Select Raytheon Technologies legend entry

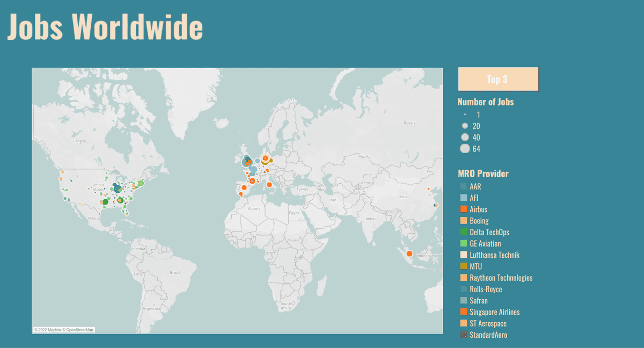501,278
